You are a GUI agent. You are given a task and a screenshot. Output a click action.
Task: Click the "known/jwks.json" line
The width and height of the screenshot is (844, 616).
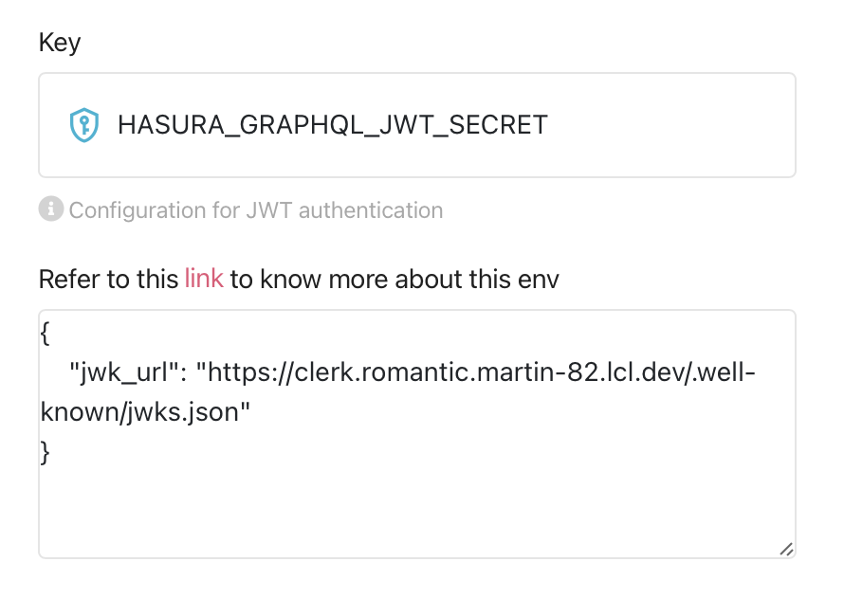click(145, 412)
